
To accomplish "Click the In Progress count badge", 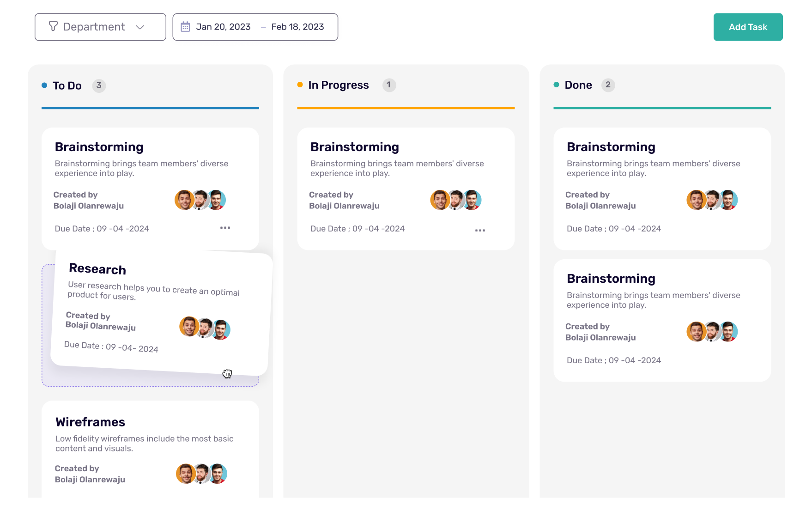I will click(x=389, y=85).
